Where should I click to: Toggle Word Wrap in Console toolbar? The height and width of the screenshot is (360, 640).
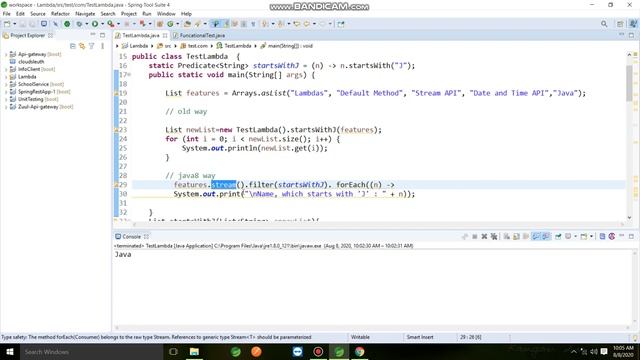tap(526, 236)
